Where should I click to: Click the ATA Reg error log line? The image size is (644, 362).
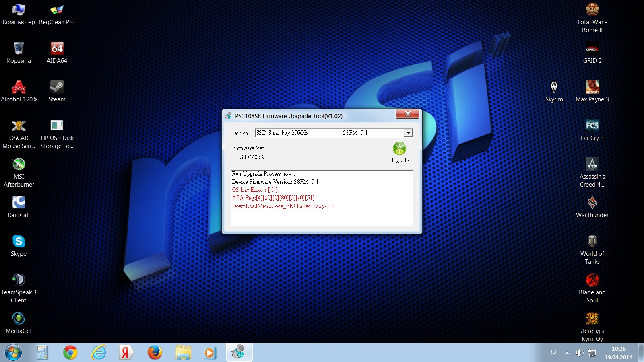[273, 198]
